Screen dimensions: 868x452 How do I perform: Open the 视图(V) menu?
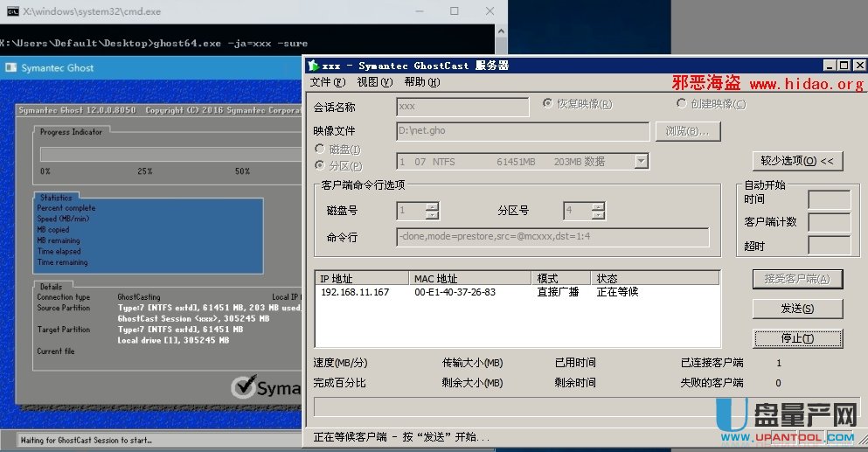(374, 82)
